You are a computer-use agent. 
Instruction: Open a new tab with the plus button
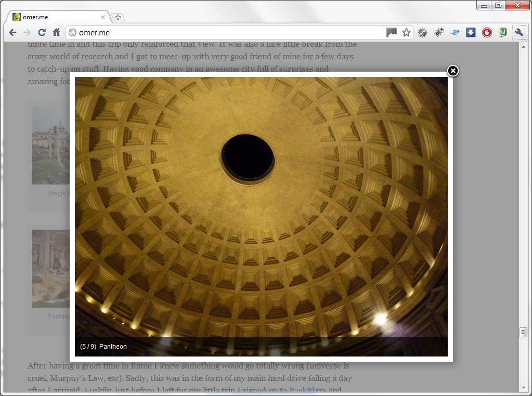click(118, 17)
